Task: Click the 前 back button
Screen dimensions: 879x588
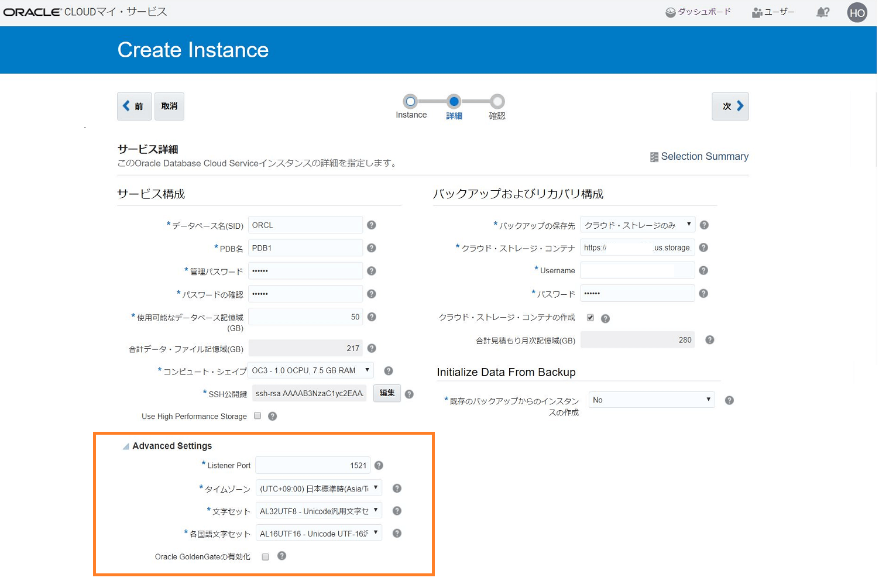Action: click(x=134, y=106)
